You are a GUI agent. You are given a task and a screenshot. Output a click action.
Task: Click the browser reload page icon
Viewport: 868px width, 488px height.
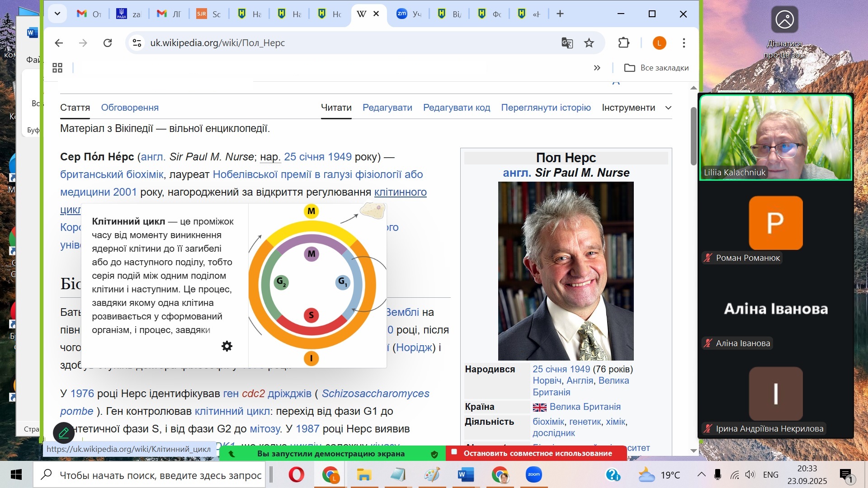pos(108,43)
